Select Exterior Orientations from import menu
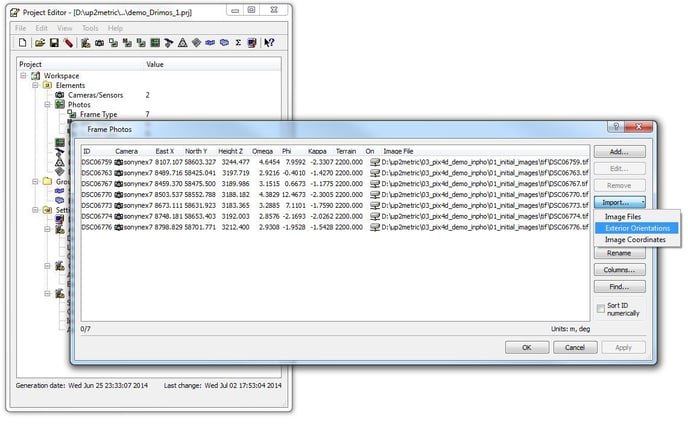Image resolution: width=688 pixels, height=427 pixels. 637,228
